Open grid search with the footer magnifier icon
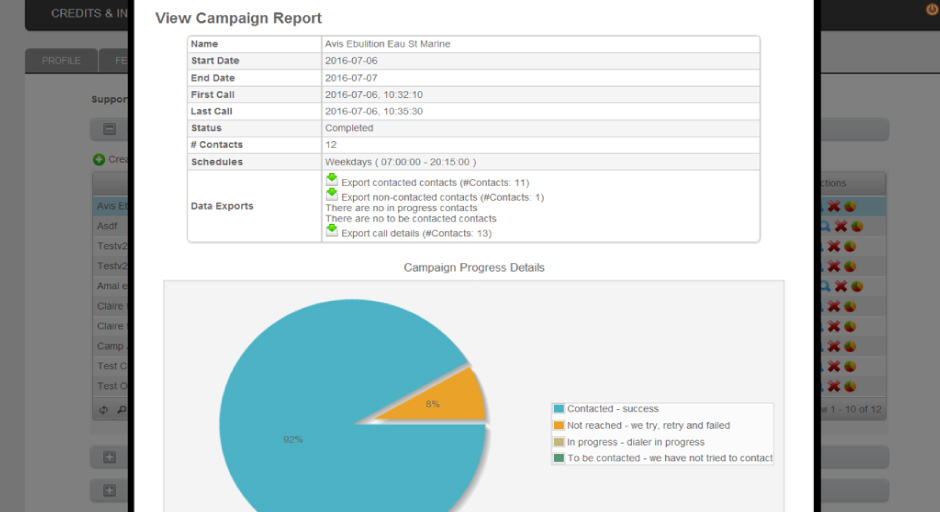The width and height of the screenshot is (940, 512). click(x=122, y=410)
